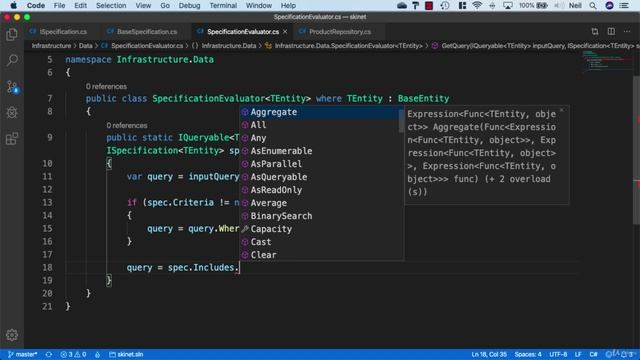This screenshot has height=360, width=640.
Task: Open the Edit menu
Action: pyautogui.click(x=80, y=5)
